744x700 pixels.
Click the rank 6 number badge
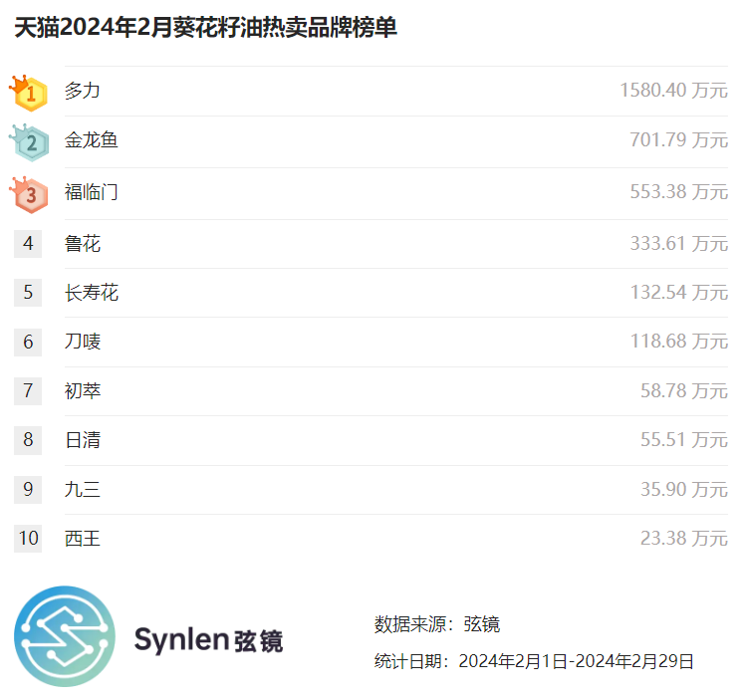28,342
